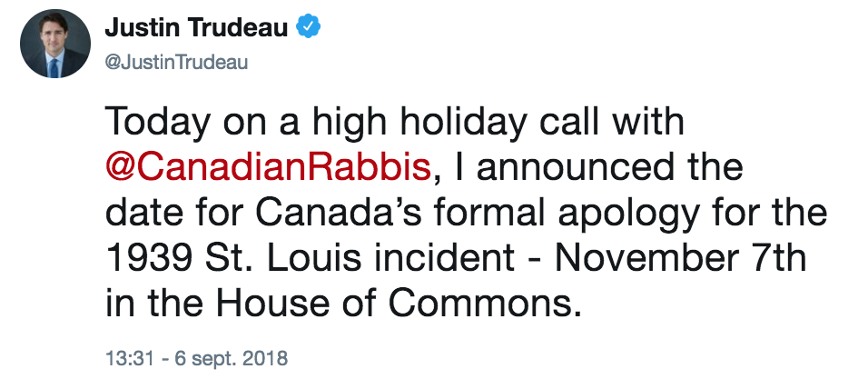Click the @JustinTrudeau handle

coord(176,62)
